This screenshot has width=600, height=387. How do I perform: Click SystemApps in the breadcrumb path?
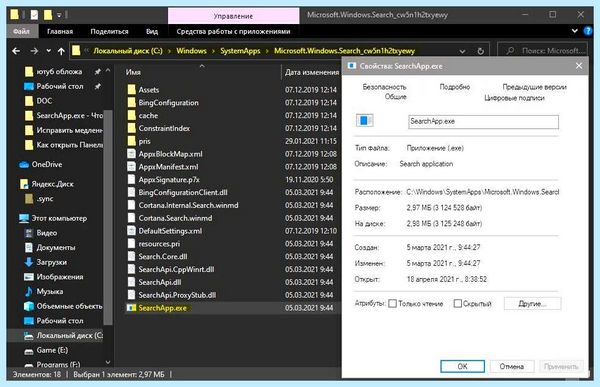click(240, 51)
